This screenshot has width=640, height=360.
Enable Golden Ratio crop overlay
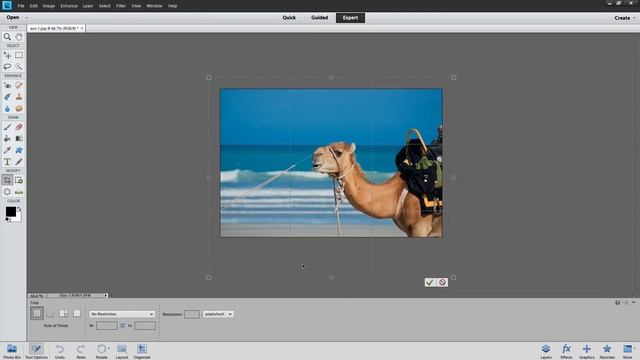64,313
